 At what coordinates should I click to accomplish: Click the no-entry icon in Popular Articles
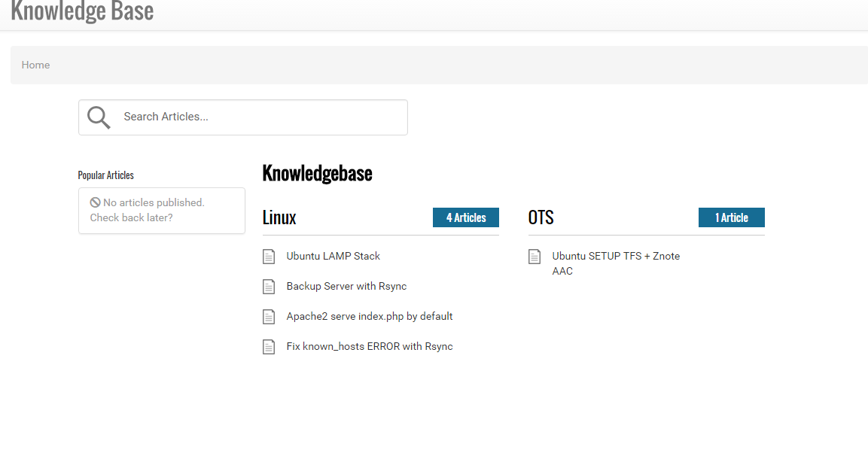[95, 202]
